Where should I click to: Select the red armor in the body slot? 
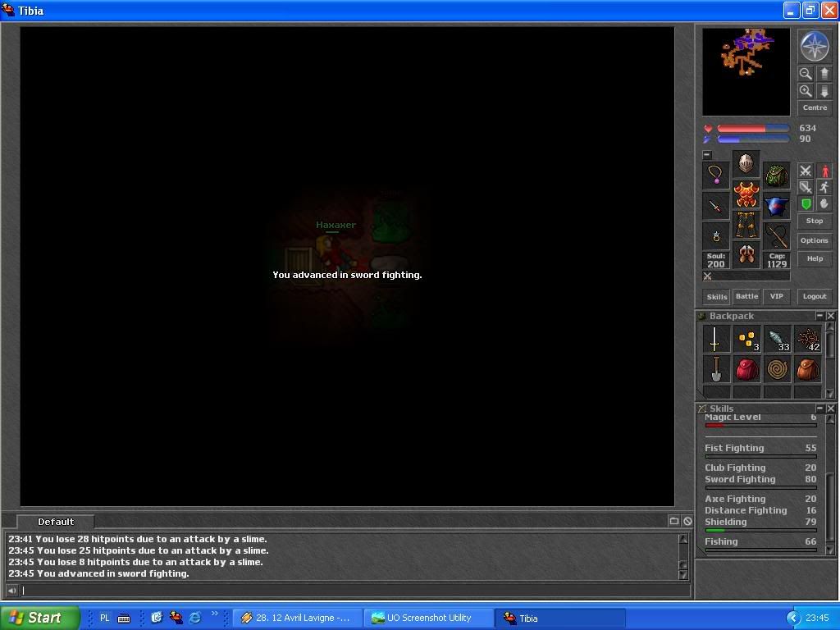(x=746, y=194)
